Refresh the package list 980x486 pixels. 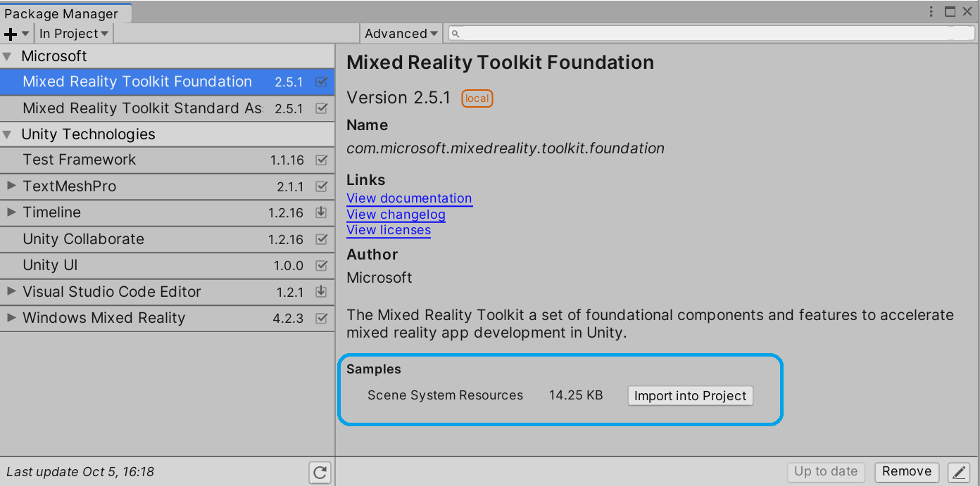point(320,472)
